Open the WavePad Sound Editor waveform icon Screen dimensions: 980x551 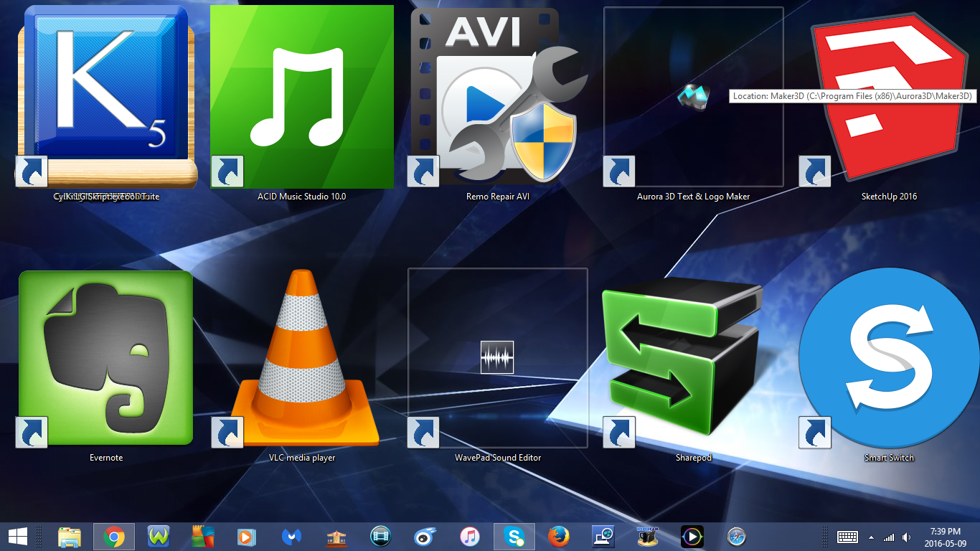point(498,357)
